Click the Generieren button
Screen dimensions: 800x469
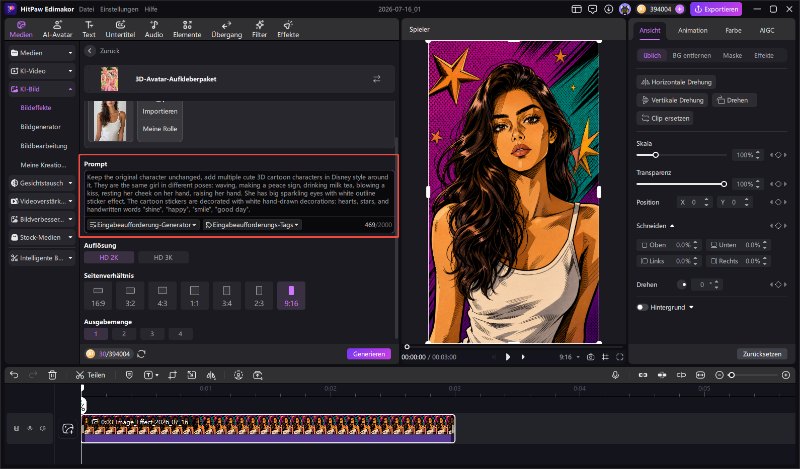click(369, 354)
